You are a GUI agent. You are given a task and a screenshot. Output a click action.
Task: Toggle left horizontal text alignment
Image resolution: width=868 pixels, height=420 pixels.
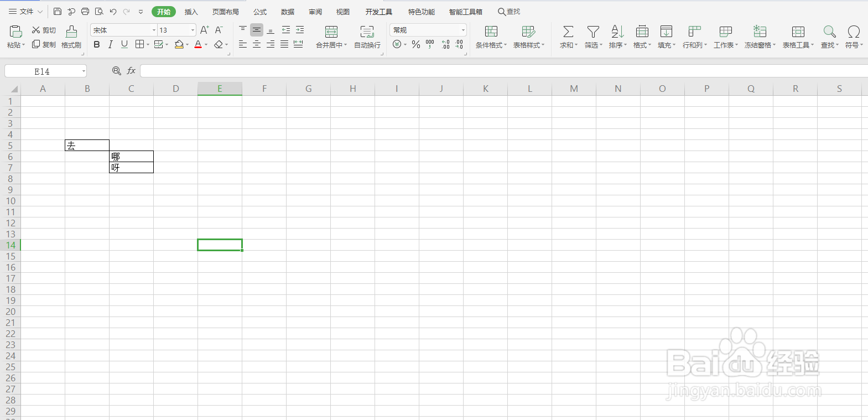coord(243,44)
